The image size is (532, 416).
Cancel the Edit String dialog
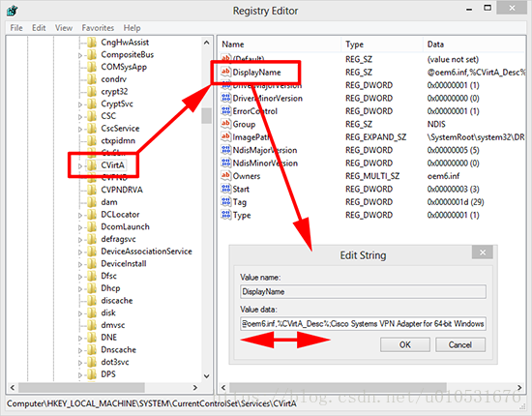pyautogui.click(x=460, y=344)
